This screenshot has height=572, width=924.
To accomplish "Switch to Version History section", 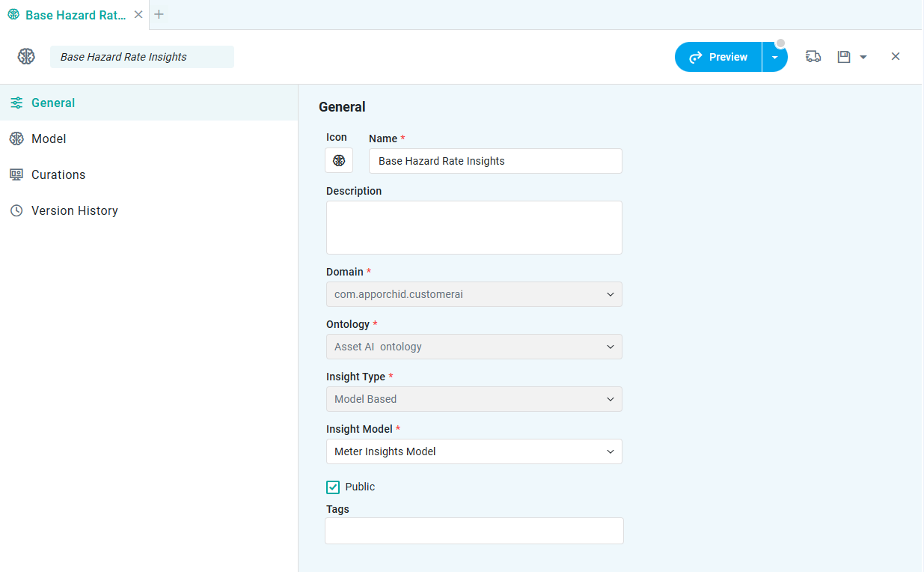I will [74, 210].
